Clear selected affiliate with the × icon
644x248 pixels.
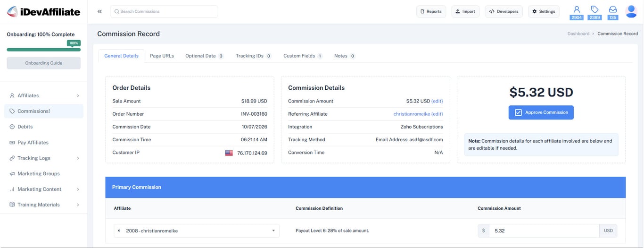click(x=119, y=231)
